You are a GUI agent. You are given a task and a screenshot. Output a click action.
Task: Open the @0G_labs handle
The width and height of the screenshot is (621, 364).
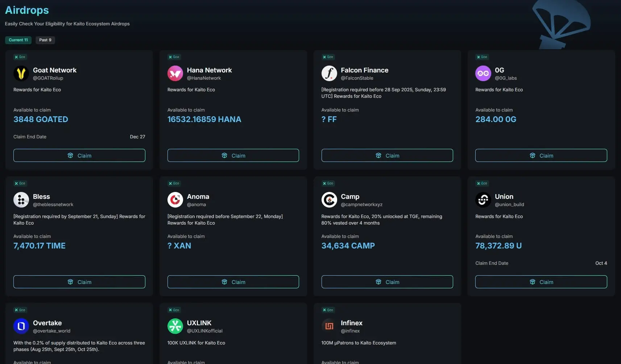point(506,78)
